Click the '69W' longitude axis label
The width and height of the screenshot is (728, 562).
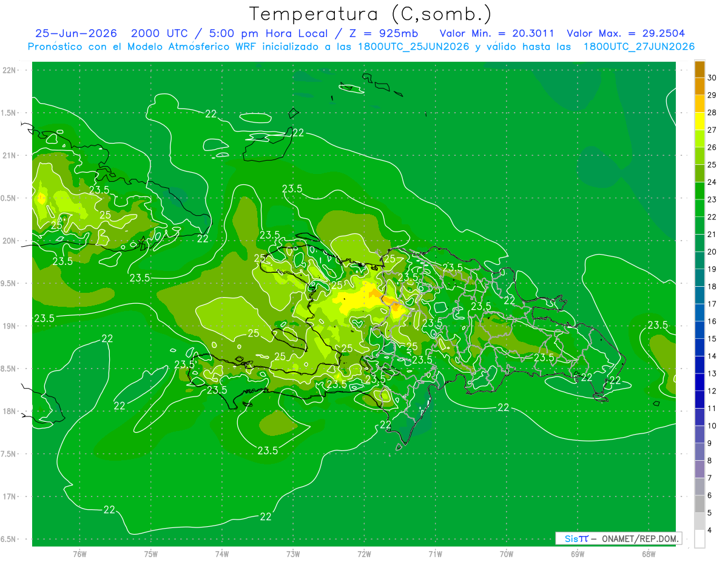pos(578,554)
